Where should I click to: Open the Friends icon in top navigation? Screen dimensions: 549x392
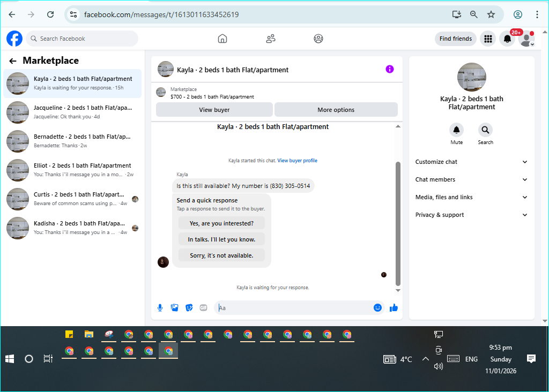click(270, 39)
